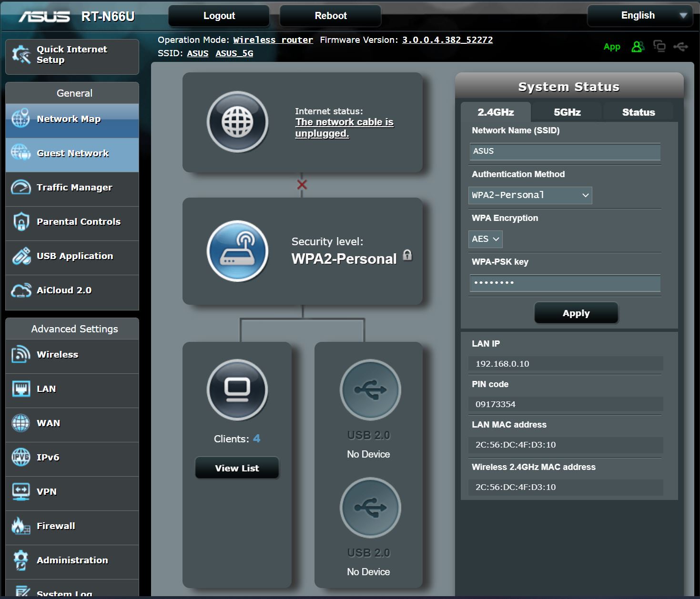This screenshot has height=599, width=700.
Task: Apply the wireless settings
Action: pyautogui.click(x=576, y=313)
